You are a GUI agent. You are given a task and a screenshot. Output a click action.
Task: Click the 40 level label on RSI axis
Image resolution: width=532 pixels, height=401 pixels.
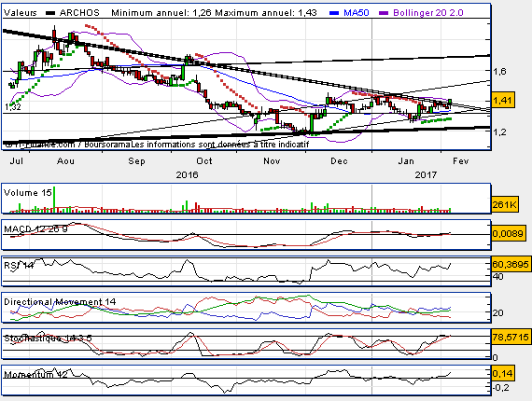pyautogui.click(x=497, y=277)
